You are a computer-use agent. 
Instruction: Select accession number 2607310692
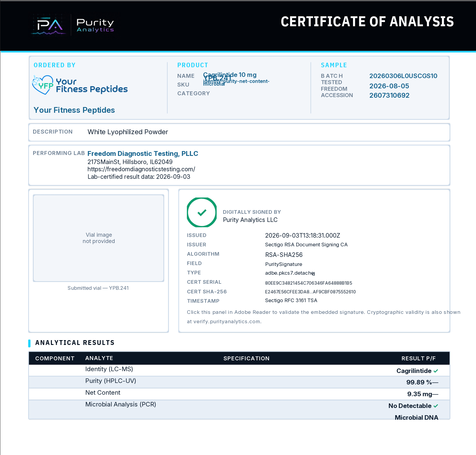(x=389, y=95)
